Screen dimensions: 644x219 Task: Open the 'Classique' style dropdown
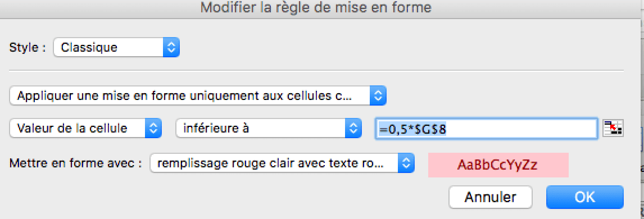pyautogui.click(x=117, y=48)
